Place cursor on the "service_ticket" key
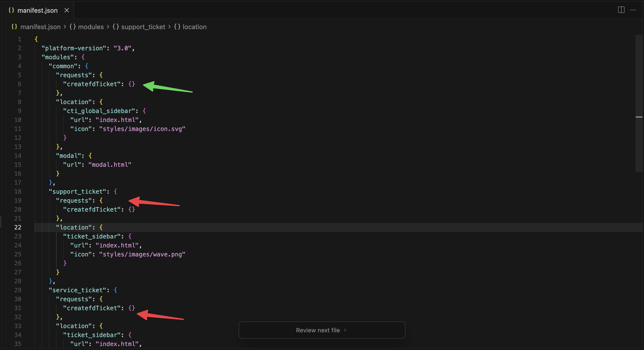This screenshot has height=350, width=644. tap(78, 290)
